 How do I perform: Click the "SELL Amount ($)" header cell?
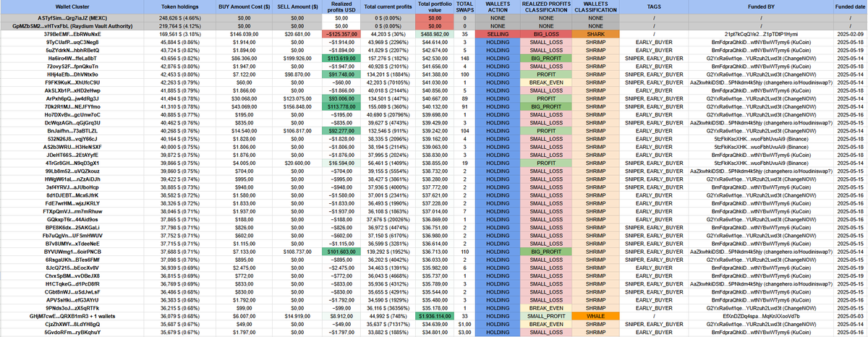coord(297,5)
